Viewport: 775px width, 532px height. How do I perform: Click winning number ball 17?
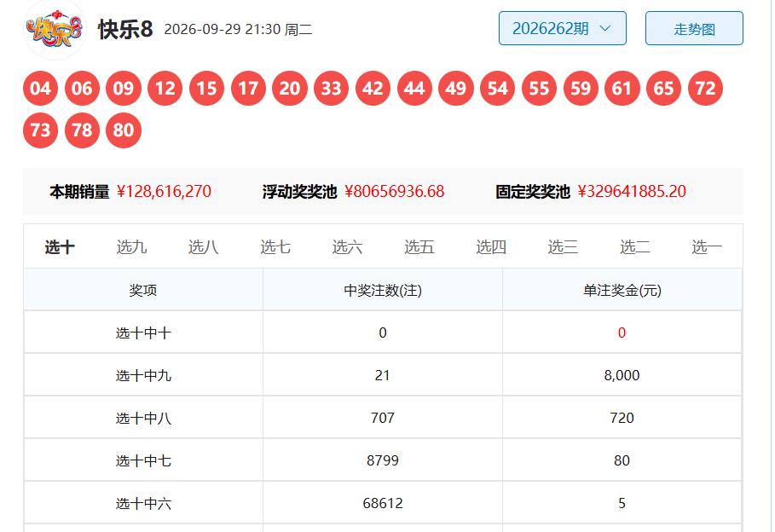pos(248,89)
